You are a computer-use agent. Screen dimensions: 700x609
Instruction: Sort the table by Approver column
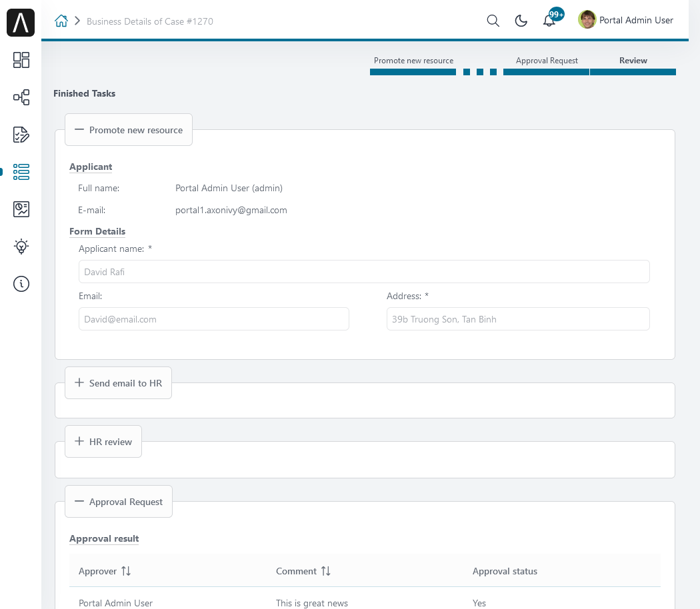coord(126,571)
